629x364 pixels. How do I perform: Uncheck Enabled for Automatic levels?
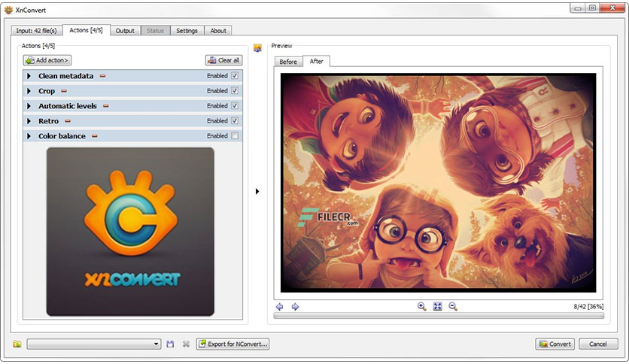pyautogui.click(x=235, y=106)
